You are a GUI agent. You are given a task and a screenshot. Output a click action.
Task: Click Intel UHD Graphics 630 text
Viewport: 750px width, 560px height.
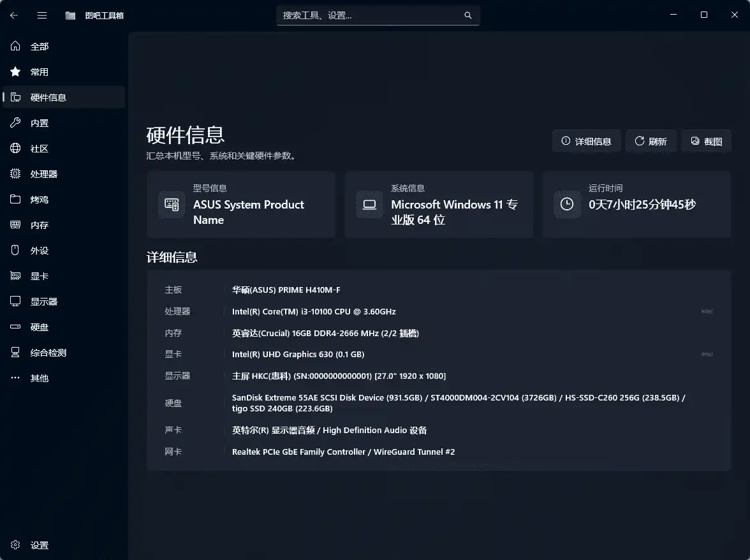(298, 355)
